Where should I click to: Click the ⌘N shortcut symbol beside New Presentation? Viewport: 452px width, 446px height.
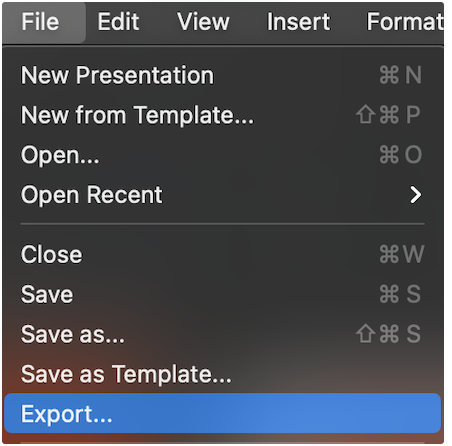click(x=401, y=75)
